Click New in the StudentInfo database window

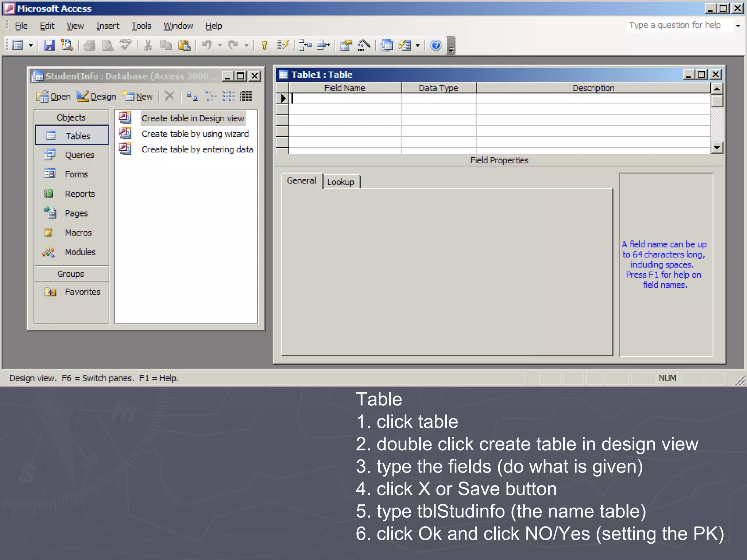tap(138, 97)
